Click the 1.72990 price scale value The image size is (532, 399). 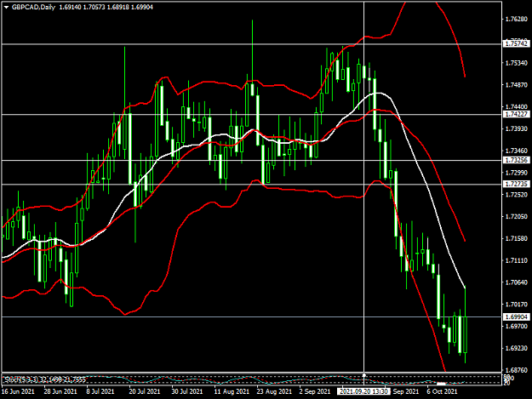(517, 173)
